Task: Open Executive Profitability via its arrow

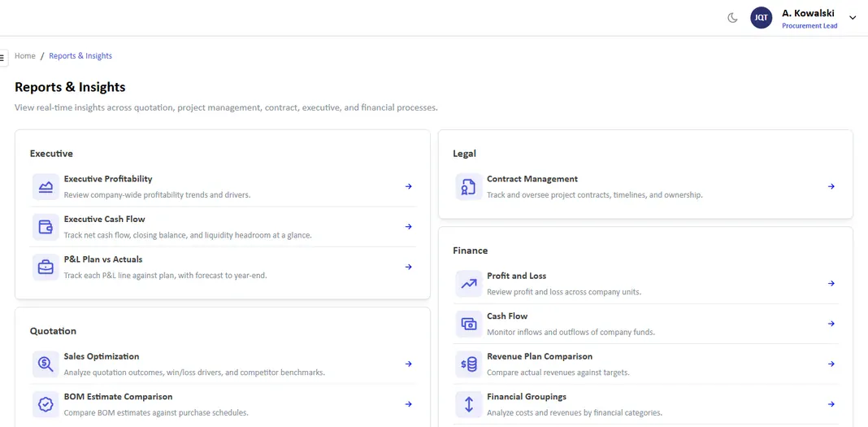Action: pyautogui.click(x=409, y=186)
